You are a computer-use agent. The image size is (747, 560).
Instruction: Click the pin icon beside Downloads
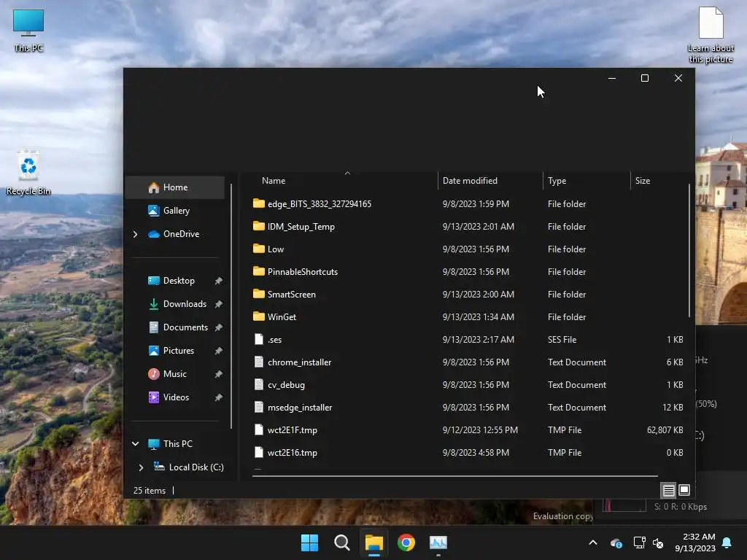[x=218, y=304]
